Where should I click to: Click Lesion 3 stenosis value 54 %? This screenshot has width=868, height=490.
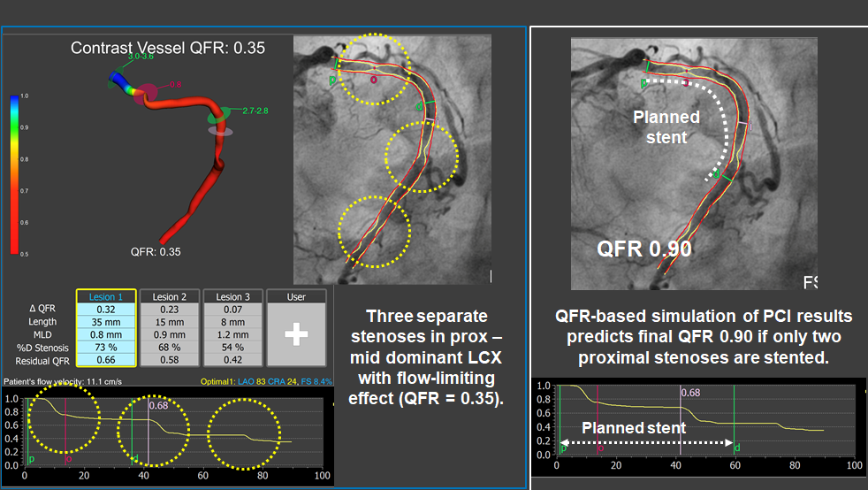232,347
